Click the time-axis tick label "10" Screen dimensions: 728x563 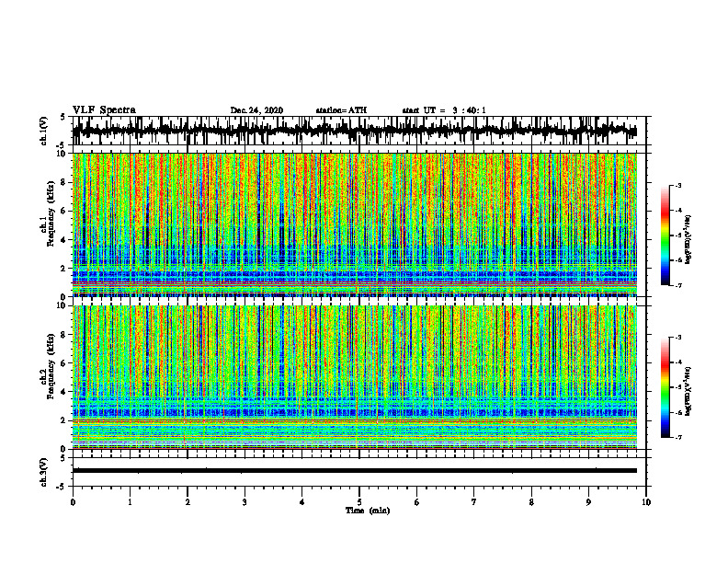point(646,502)
